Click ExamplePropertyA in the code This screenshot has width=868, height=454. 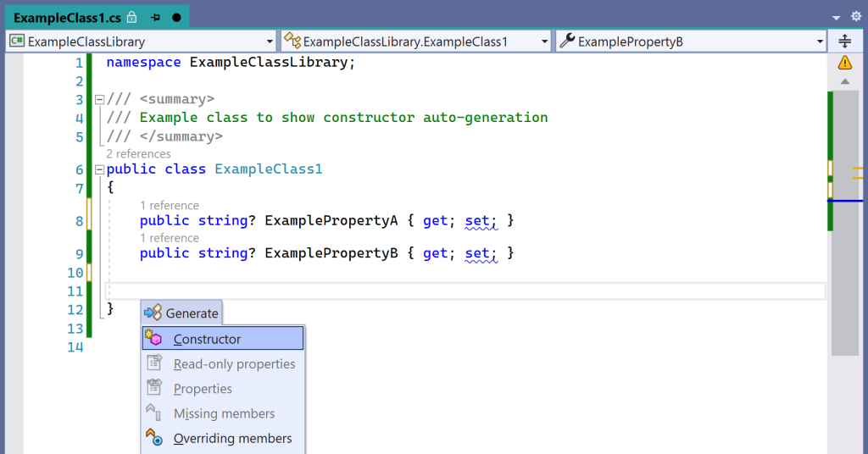click(331, 220)
